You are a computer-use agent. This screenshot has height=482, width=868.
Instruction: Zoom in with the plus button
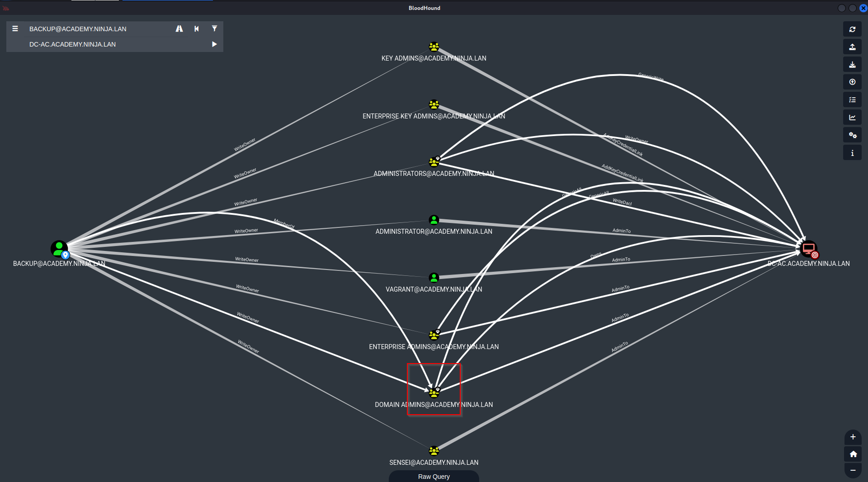pos(853,437)
